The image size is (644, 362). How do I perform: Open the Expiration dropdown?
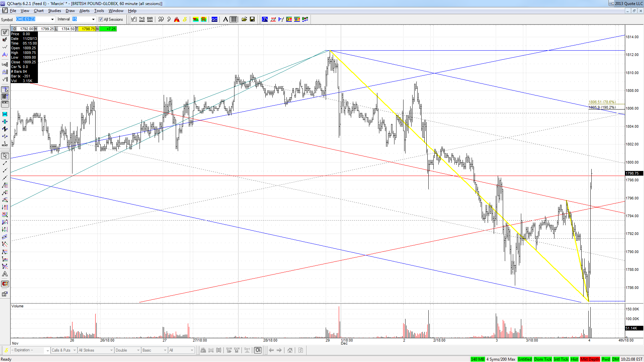[30, 350]
